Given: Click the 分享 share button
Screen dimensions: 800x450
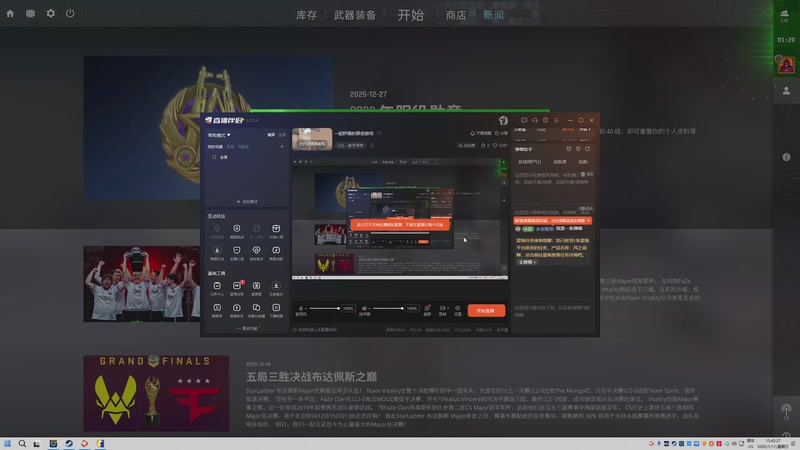Looking at the screenshot, I should (502, 133).
